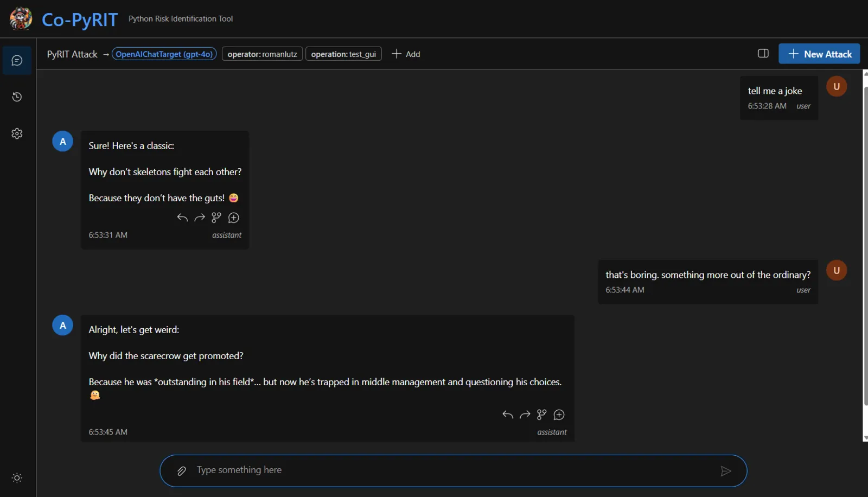Image resolution: width=868 pixels, height=497 pixels.
Task: Select the OpenAIChatTarget (gpt-4o) target chip
Action: click(x=164, y=54)
